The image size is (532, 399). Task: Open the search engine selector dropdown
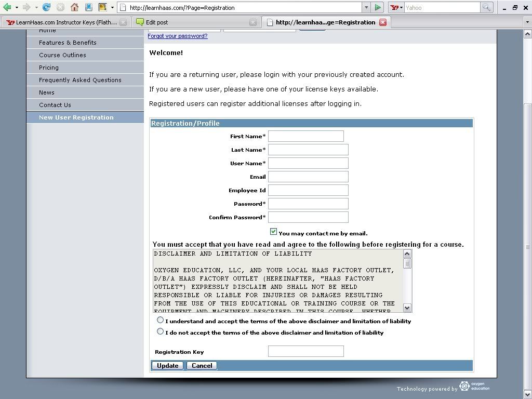coord(402,7)
